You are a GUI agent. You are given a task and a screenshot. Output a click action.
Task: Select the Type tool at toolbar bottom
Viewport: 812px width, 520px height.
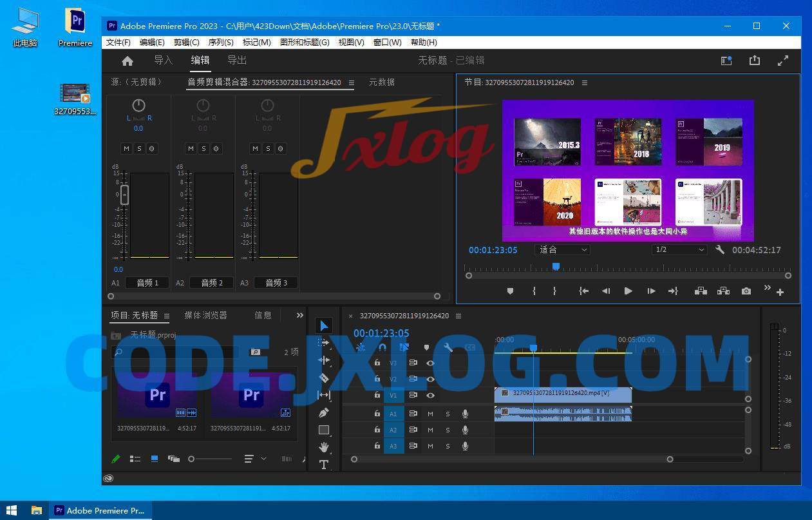323,463
